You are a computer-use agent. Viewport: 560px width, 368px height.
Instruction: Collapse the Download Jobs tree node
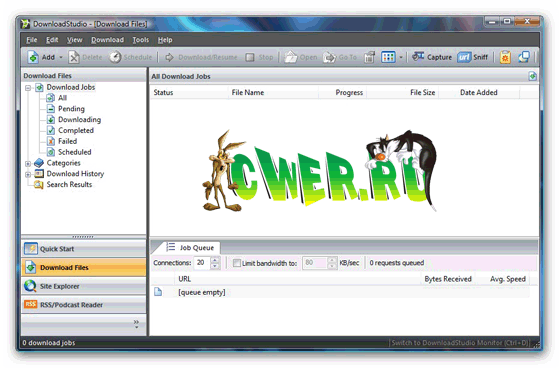tap(28, 88)
